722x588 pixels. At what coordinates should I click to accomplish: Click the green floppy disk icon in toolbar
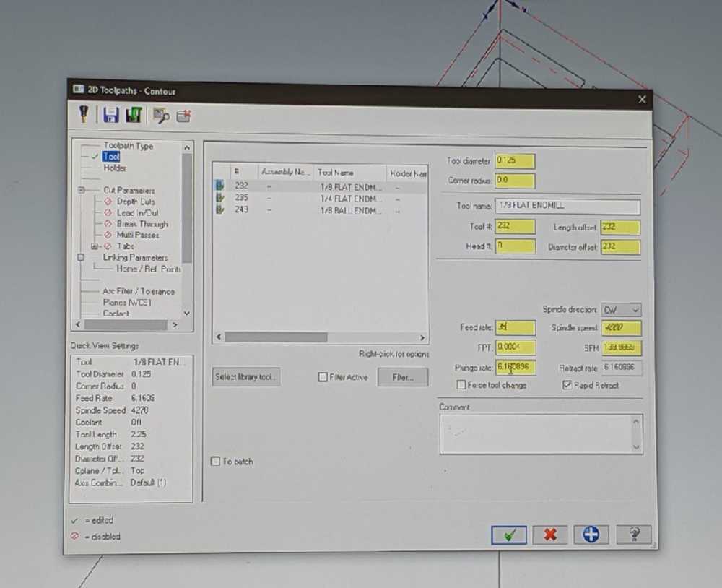point(134,115)
